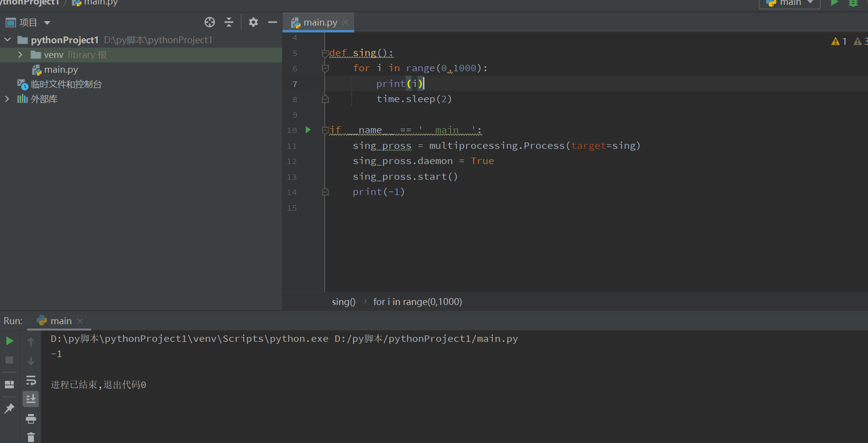Click the sing_pross.start() line
This screenshot has width=868, height=443.
405,177
